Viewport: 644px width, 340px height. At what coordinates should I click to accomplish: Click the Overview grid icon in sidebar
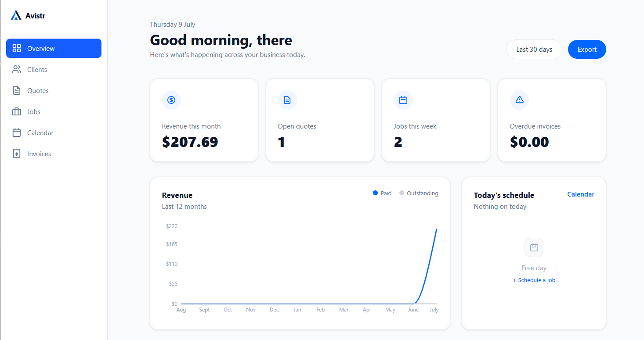tap(17, 48)
